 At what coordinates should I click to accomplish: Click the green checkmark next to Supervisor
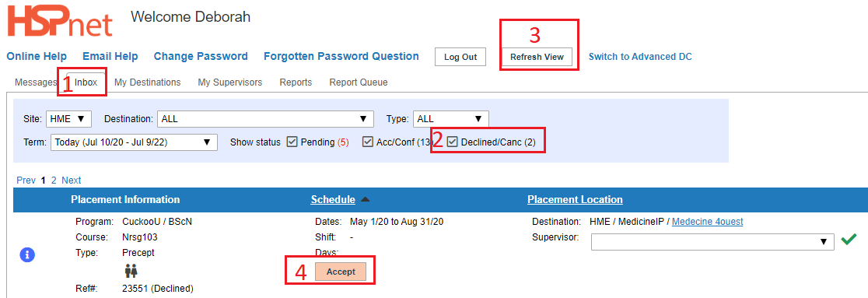click(848, 240)
